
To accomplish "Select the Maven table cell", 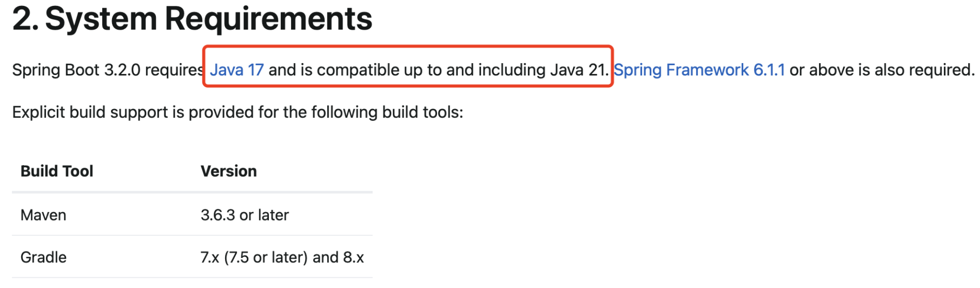I will pyautogui.click(x=43, y=215).
